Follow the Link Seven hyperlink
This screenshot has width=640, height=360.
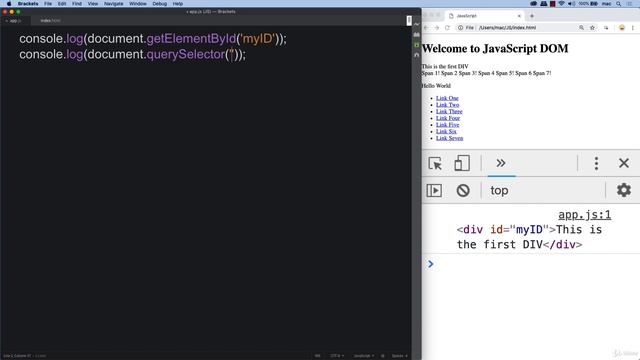tap(449, 138)
